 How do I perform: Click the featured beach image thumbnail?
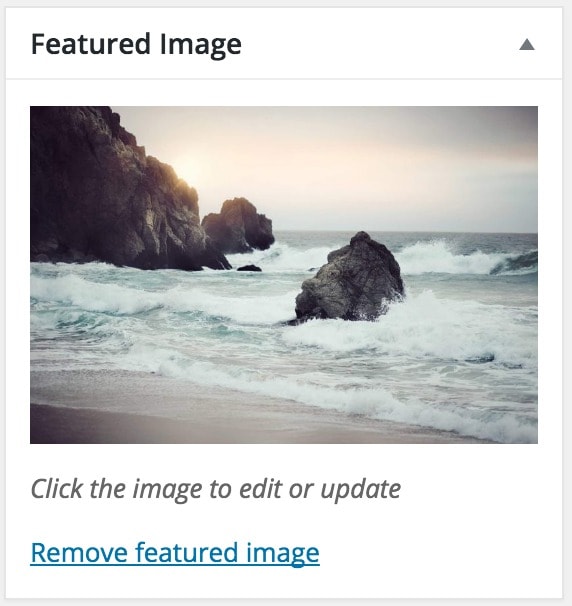[284, 275]
